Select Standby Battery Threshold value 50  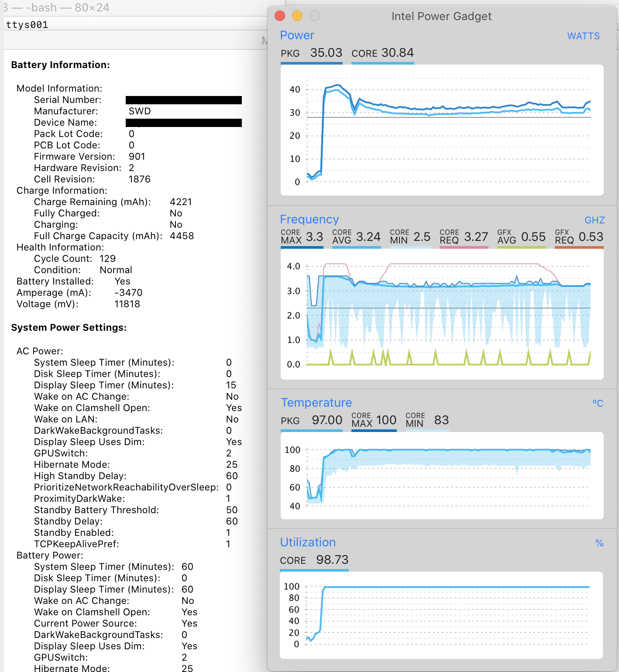[x=232, y=510]
